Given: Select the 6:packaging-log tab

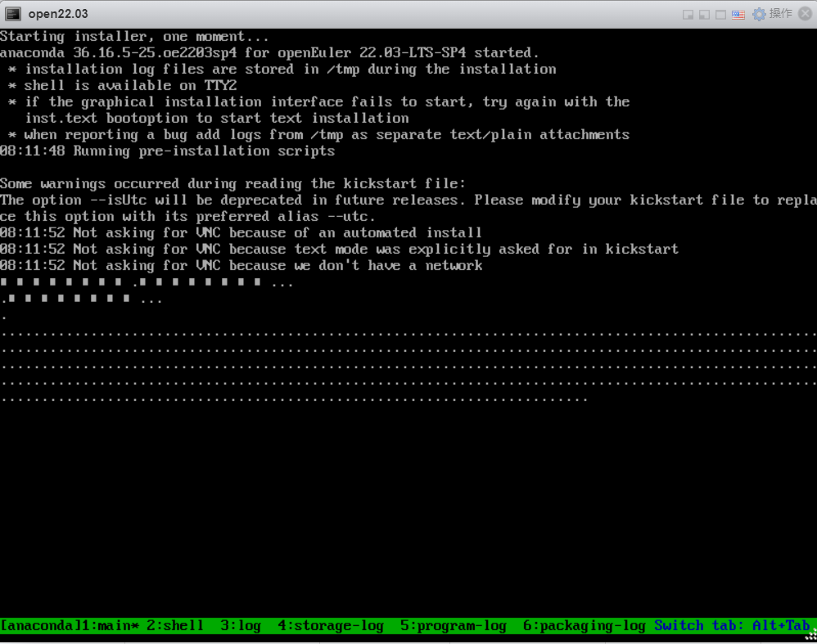Looking at the screenshot, I should (x=585, y=626).
